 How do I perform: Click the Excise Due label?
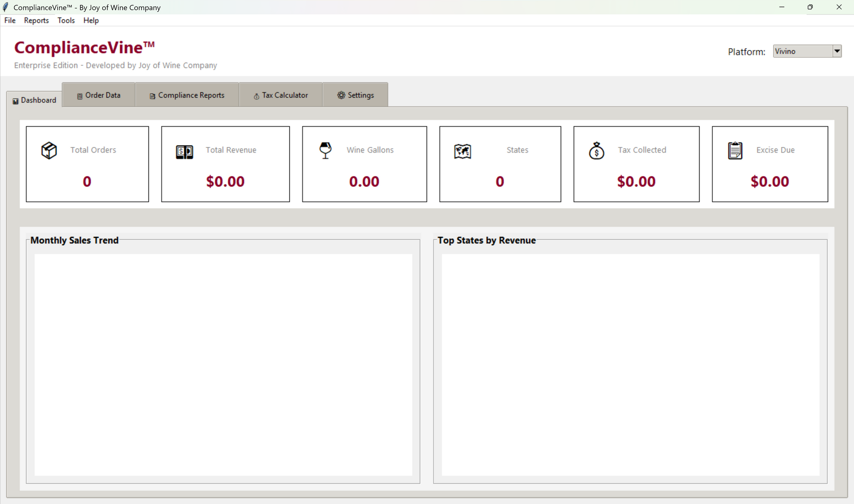coord(775,150)
